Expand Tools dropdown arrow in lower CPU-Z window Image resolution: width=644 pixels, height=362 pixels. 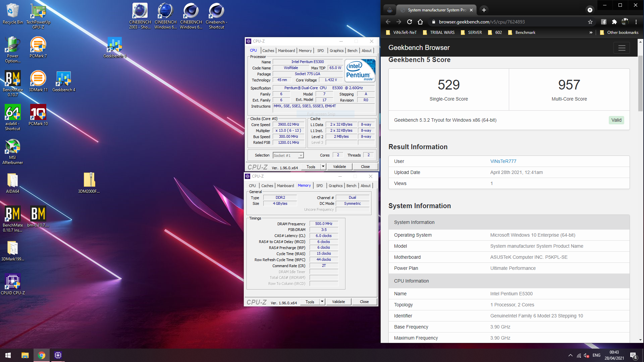click(x=322, y=302)
